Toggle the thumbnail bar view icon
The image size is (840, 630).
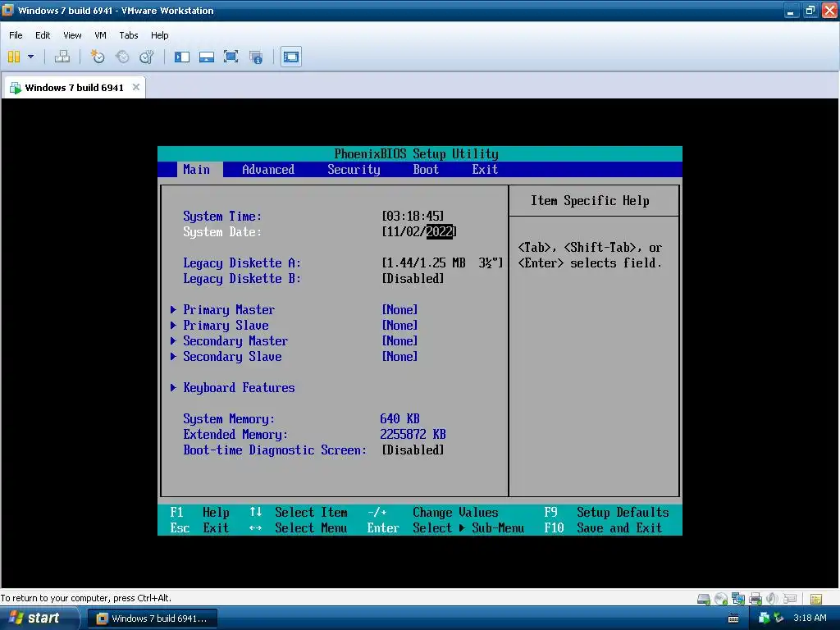pyautogui.click(x=207, y=57)
